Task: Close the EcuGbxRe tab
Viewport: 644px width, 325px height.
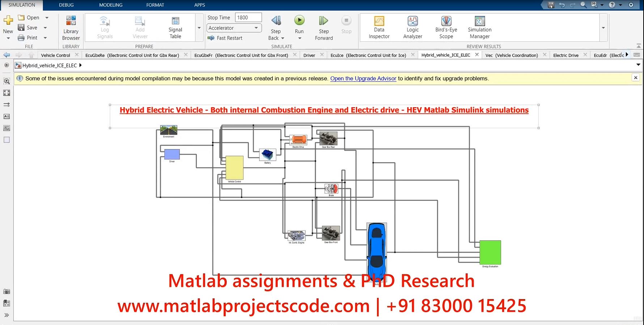Action: (x=186, y=55)
